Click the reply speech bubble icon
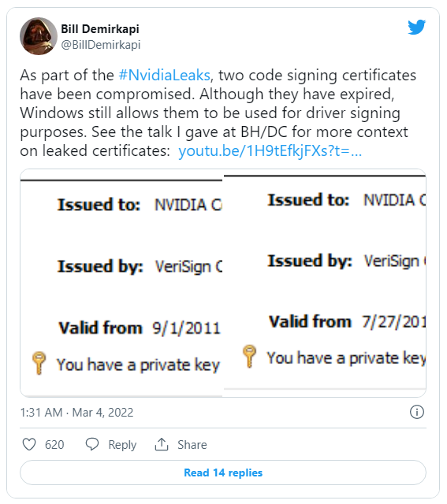Viewport: 447px width, 504px height. [92, 444]
